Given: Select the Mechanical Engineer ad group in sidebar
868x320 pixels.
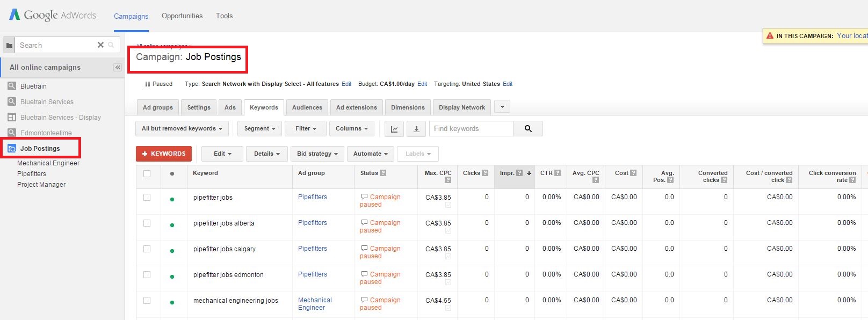Looking at the screenshot, I should pos(48,163).
